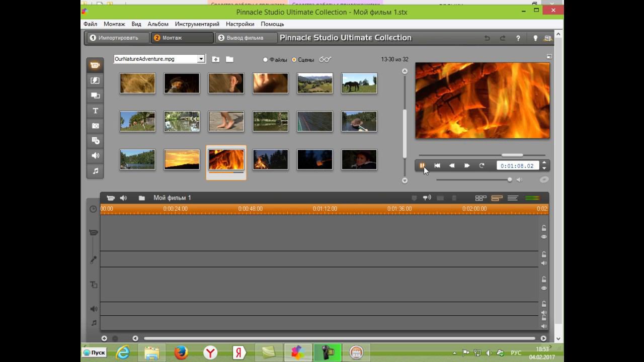Open the Sound effects speaker tab
644x362 pixels.
(x=95, y=156)
